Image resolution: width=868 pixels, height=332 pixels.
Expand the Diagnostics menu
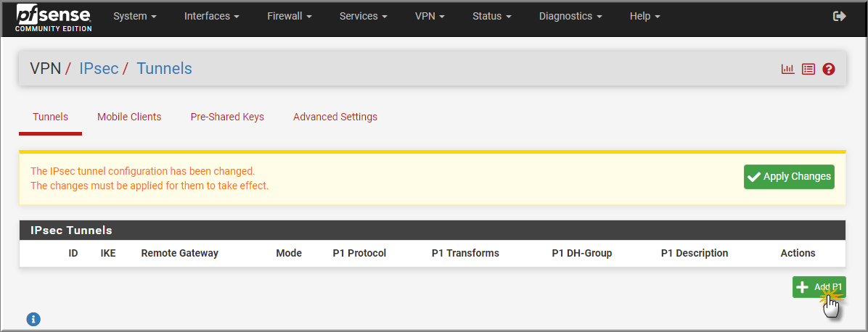[x=570, y=17]
